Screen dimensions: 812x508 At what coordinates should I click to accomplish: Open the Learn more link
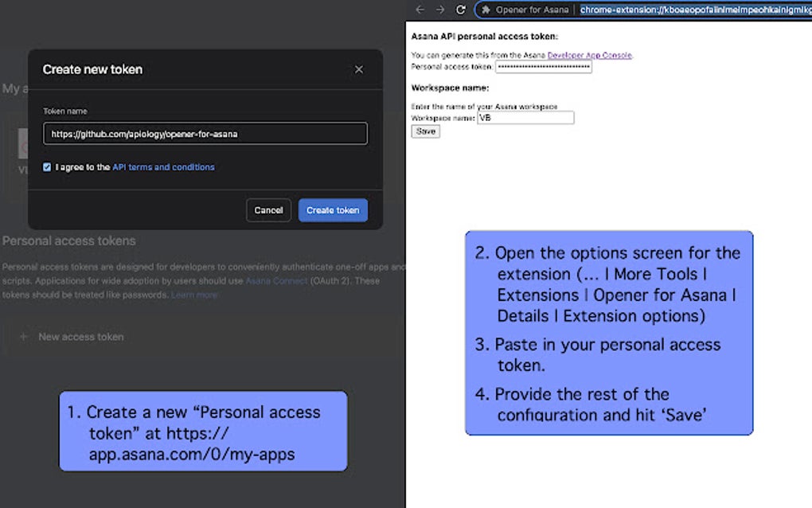pos(193,294)
